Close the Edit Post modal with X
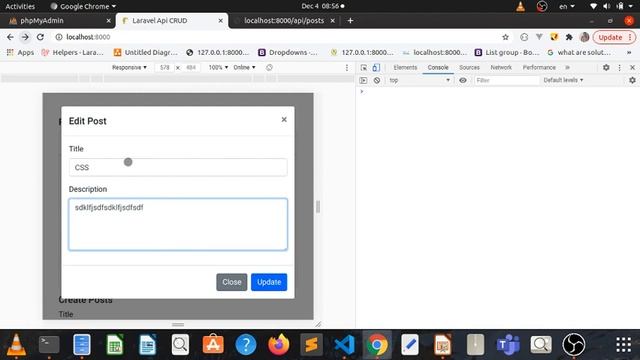640x360 pixels. coord(284,120)
